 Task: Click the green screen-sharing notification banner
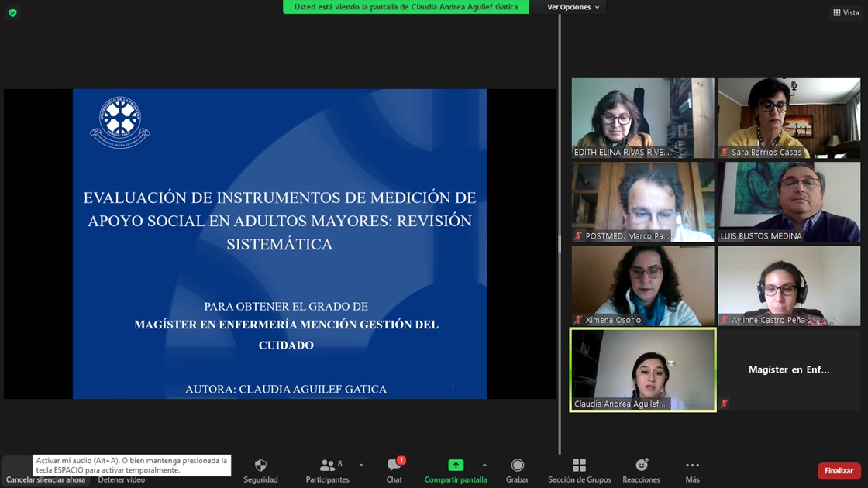click(x=406, y=7)
